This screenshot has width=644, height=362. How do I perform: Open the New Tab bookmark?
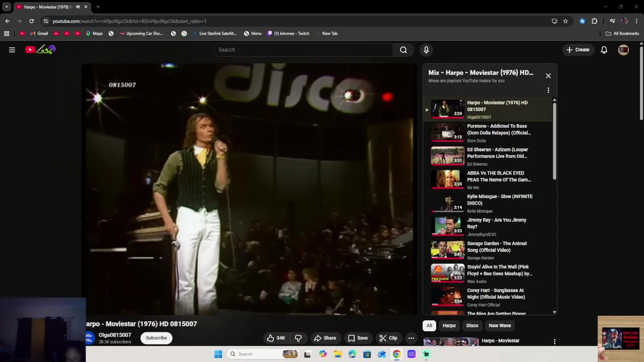(x=327, y=33)
